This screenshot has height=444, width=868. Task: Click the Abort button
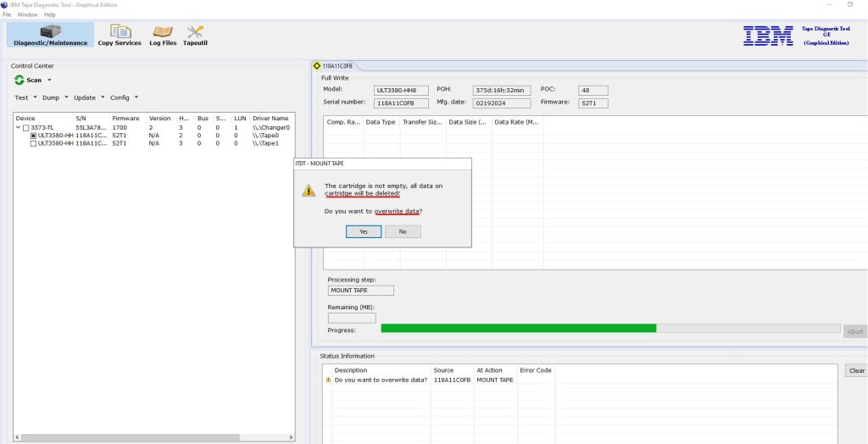[x=855, y=331]
